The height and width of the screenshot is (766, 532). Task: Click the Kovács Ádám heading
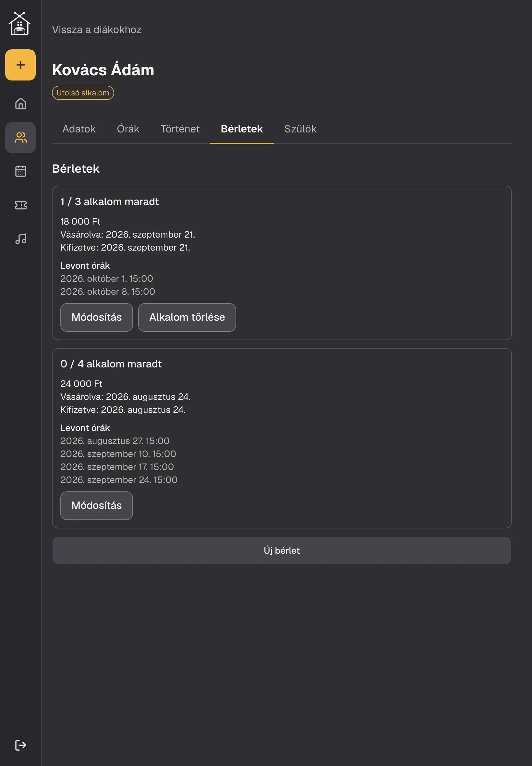(103, 70)
